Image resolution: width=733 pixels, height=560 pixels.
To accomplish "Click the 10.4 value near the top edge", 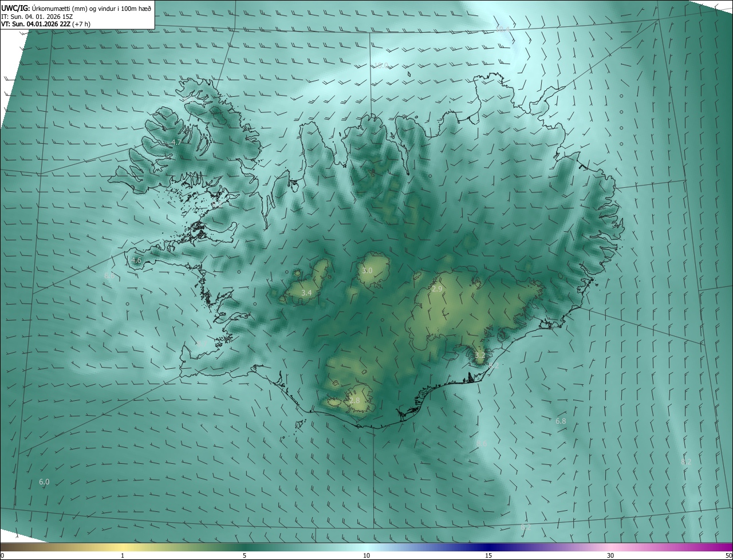I will coord(503,29).
